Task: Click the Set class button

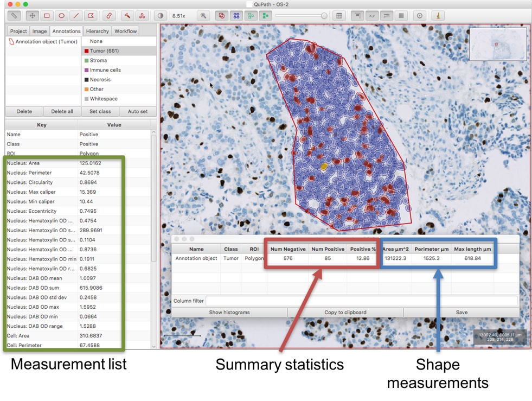Action: point(100,111)
